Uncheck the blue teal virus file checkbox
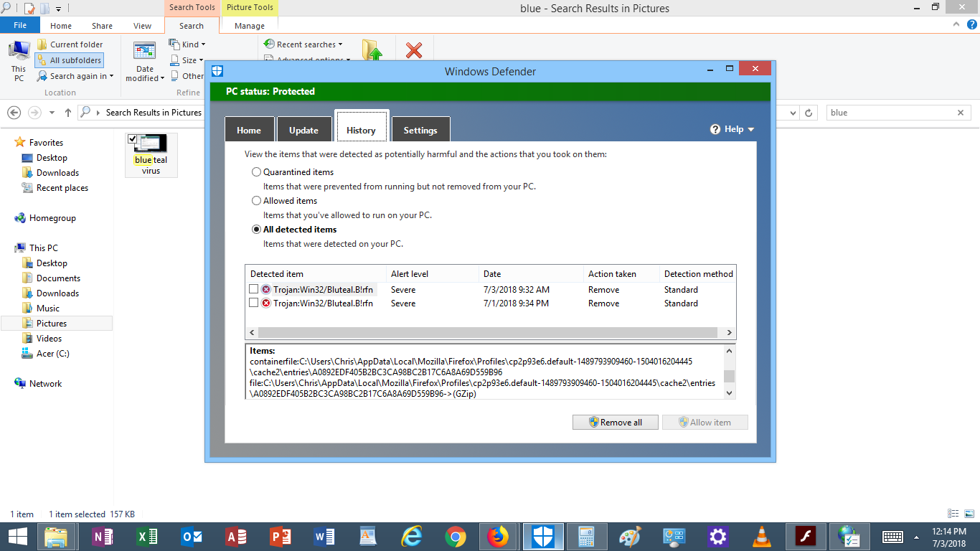This screenshot has width=980, height=551. (132, 138)
